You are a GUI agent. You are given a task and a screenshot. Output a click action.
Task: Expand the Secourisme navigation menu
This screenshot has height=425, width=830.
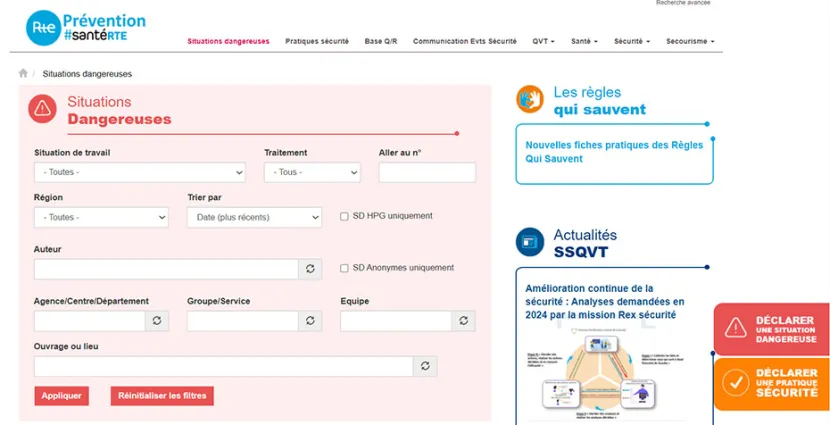pos(690,41)
